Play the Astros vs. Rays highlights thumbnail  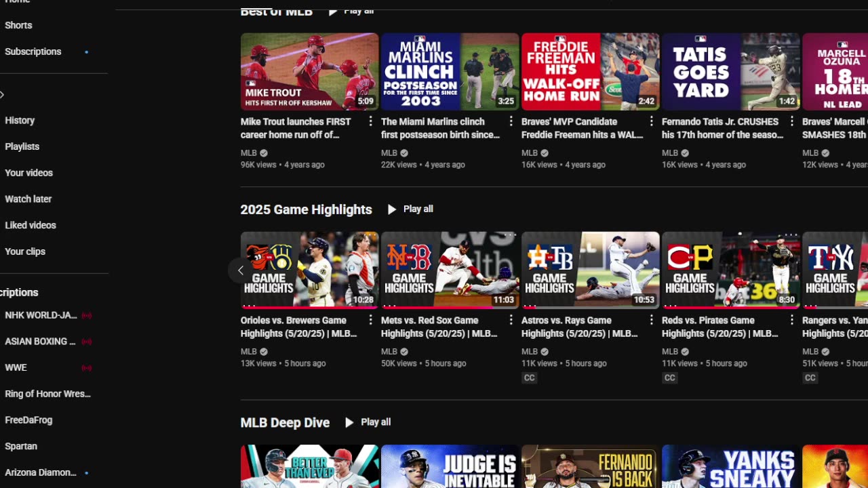(590, 270)
